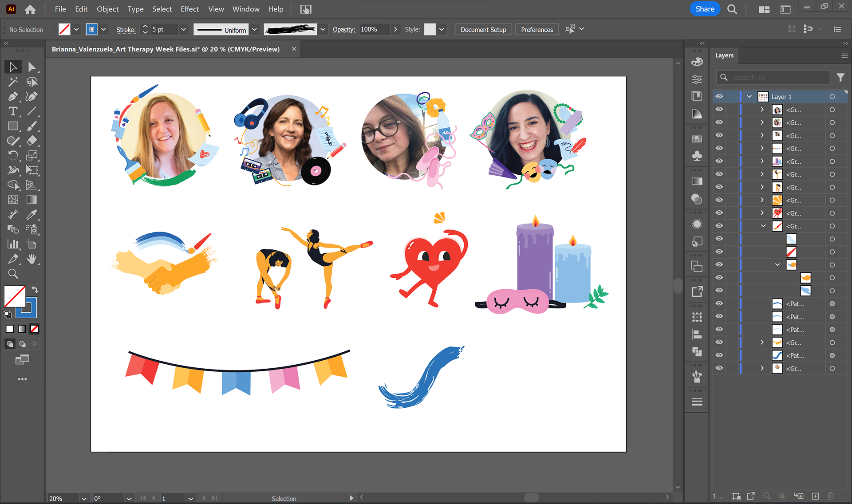Toggle eye for the last <Gr...> row
Screen dimensions: 852x504
[719, 368]
